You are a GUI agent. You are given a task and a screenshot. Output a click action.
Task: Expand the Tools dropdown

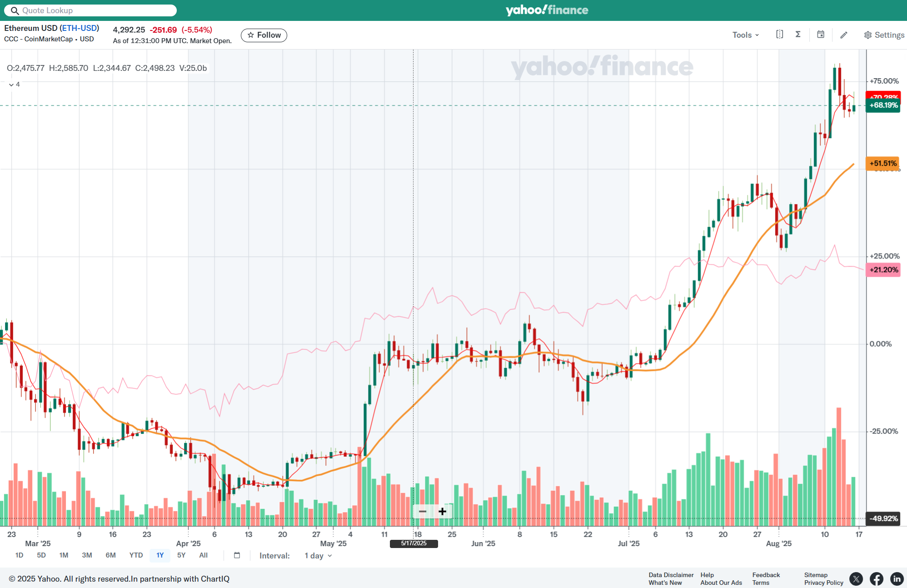click(746, 35)
